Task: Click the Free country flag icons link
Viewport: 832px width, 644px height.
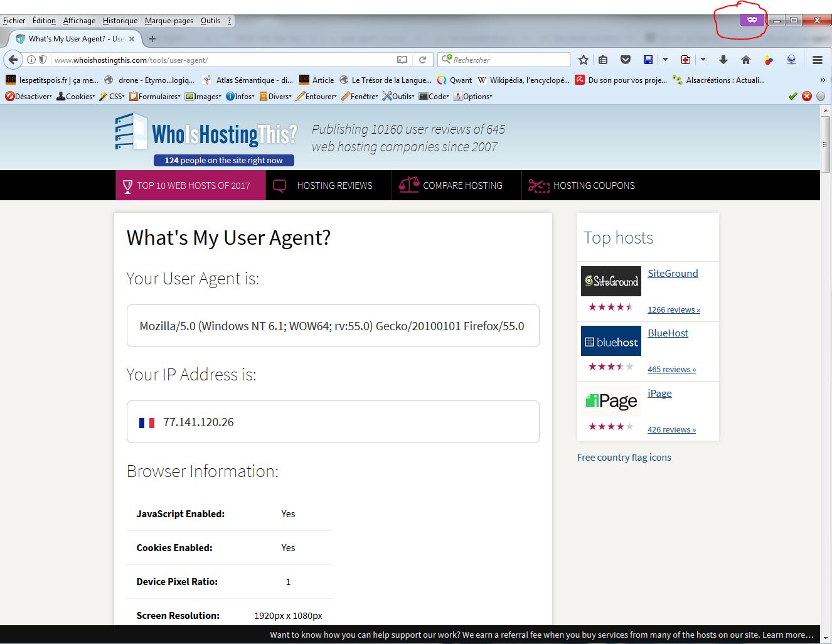Action: tap(624, 457)
